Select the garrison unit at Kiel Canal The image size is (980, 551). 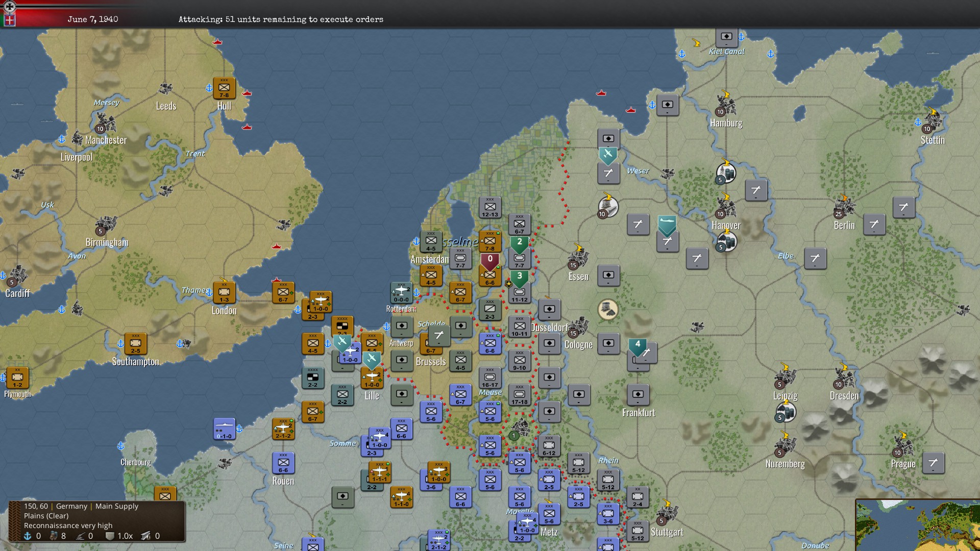coord(726,37)
